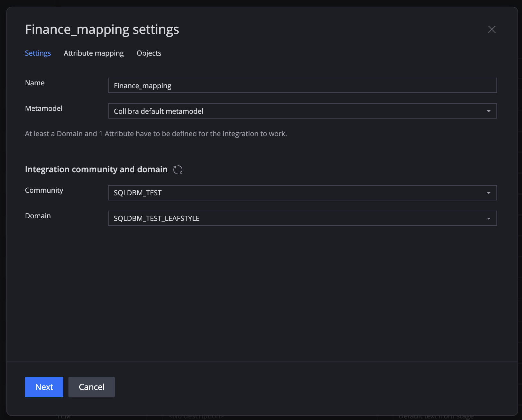This screenshot has height=420, width=522.
Task: Open the Community dropdown arrow
Action: (489, 193)
